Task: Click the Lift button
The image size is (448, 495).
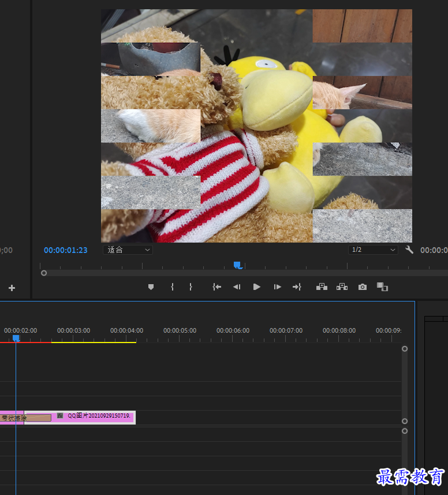Action: 322,286
